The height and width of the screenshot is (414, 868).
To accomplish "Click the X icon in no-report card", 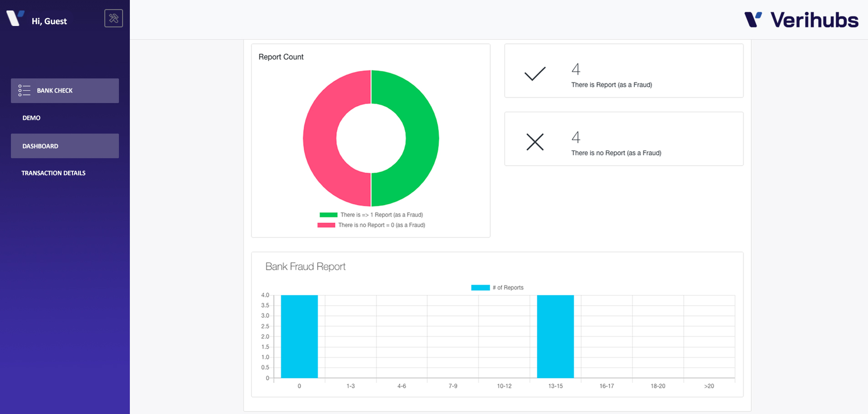I will (535, 142).
